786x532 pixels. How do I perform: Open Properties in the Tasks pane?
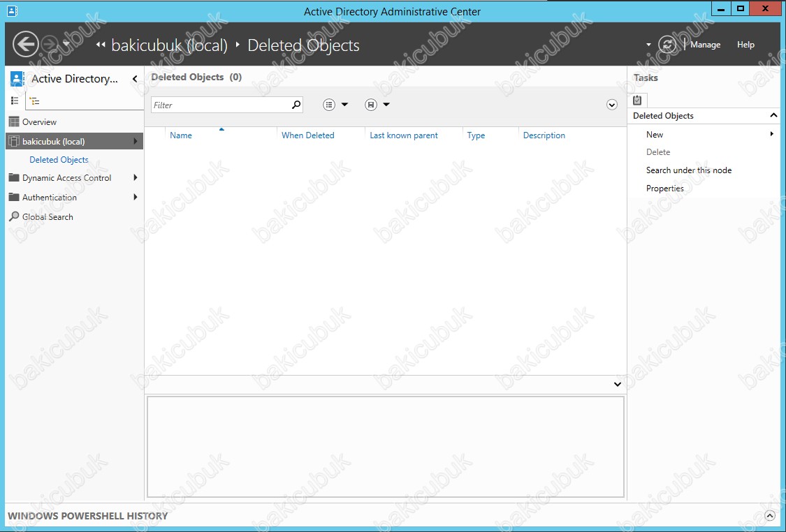point(664,189)
